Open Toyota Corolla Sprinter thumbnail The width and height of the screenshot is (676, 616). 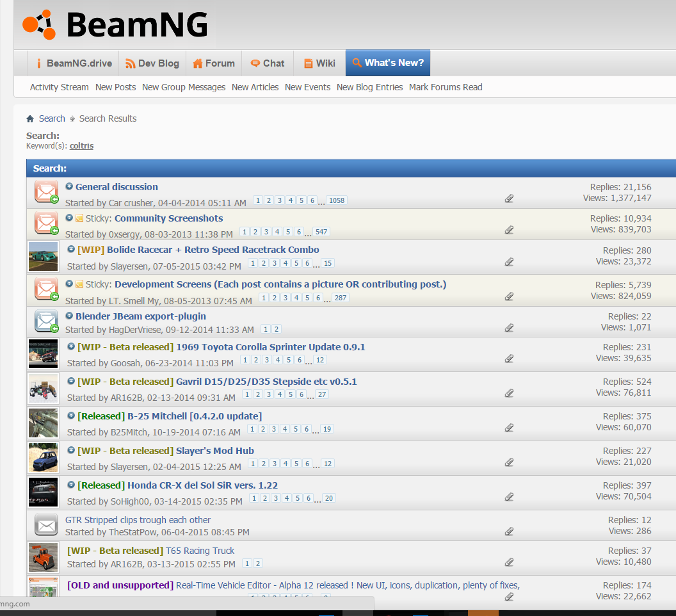[x=43, y=354]
